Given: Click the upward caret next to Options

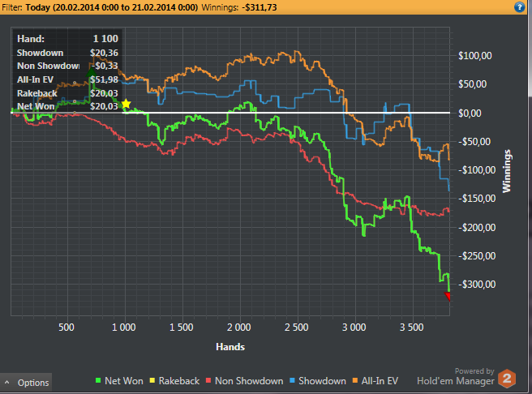Looking at the screenshot, I should pyautogui.click(x=6, y=383).
